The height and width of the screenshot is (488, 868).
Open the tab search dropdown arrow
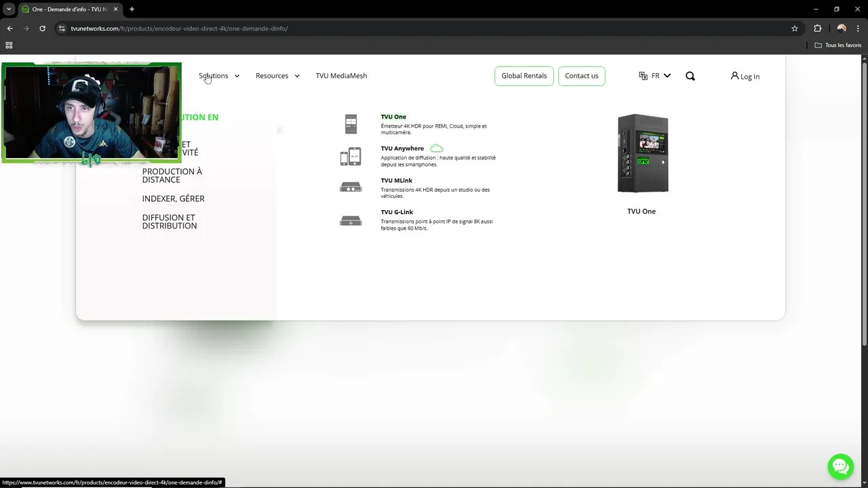(x=9, y=9)
